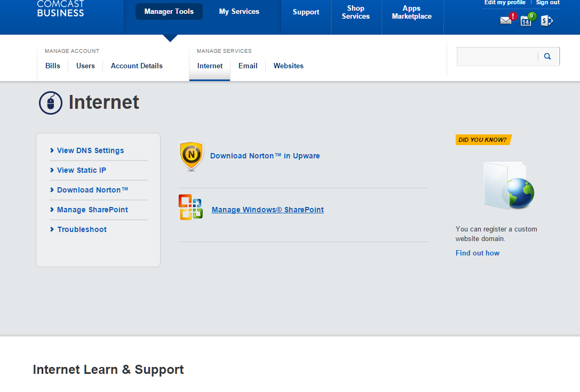The image size is (580, 392).
Task: Click the Norton shield icon
Action: pos(191,156)
